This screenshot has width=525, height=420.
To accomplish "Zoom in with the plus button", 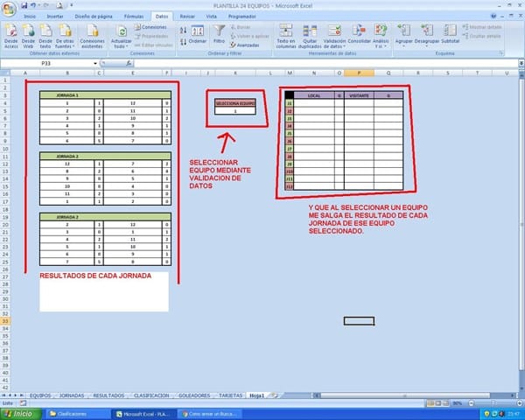I will (520, 403).
